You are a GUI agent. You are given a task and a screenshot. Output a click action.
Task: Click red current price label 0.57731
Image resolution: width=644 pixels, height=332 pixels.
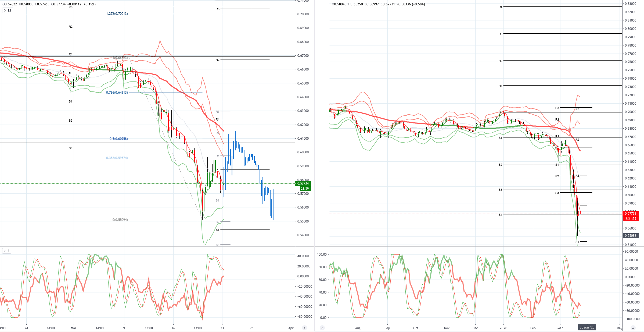pyautogui.click(x=631, y=214)
